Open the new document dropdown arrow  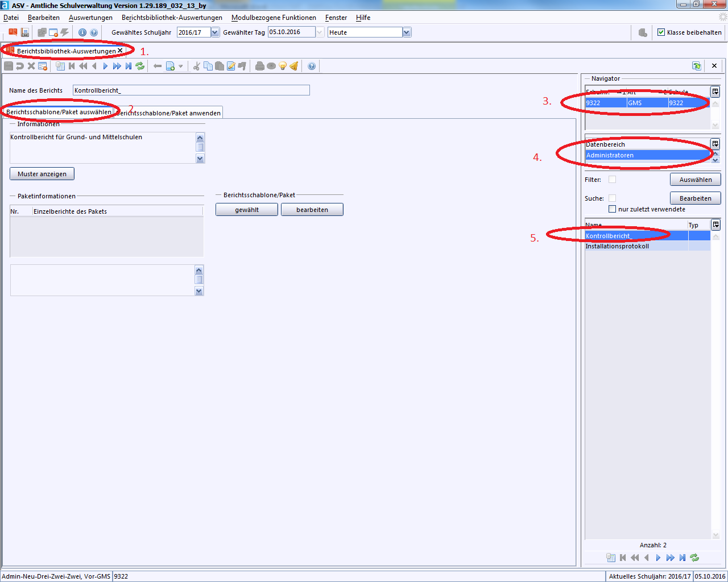pos(181,66)
